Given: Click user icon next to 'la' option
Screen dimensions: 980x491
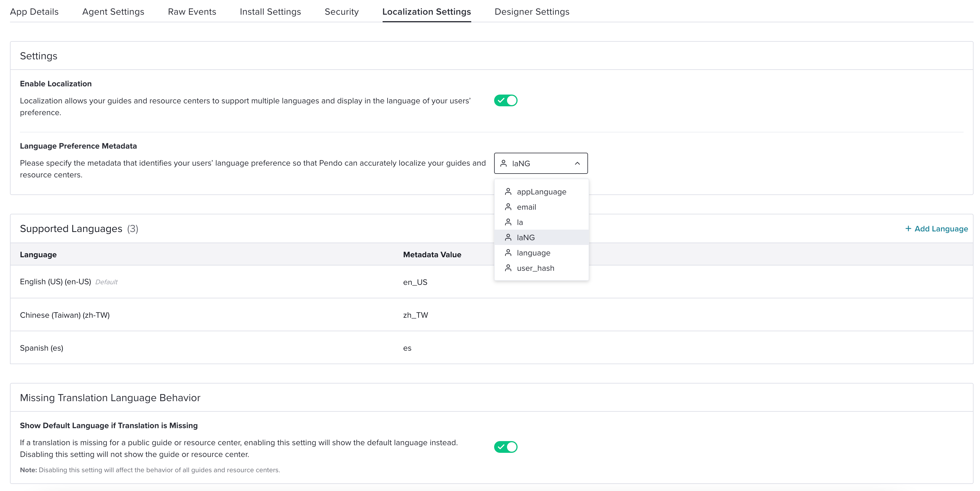Looking at the screenshot, I should pyautogui.click(x=508, y=222).
